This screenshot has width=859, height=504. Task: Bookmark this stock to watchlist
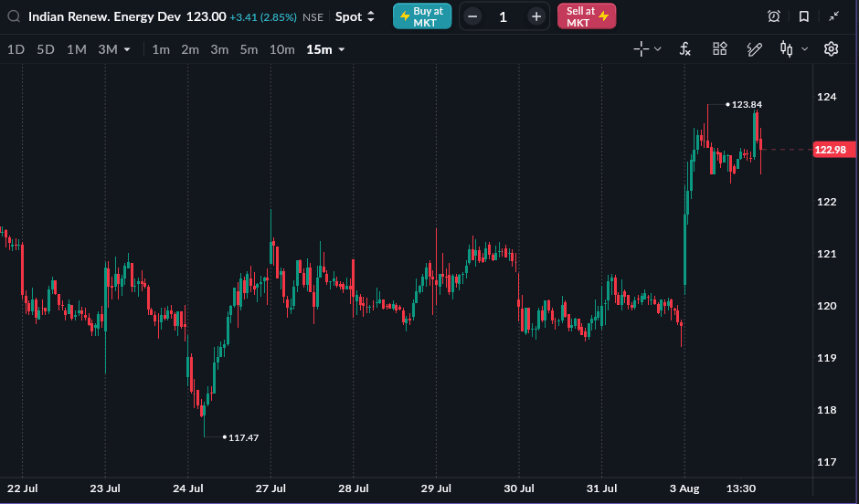804,16
